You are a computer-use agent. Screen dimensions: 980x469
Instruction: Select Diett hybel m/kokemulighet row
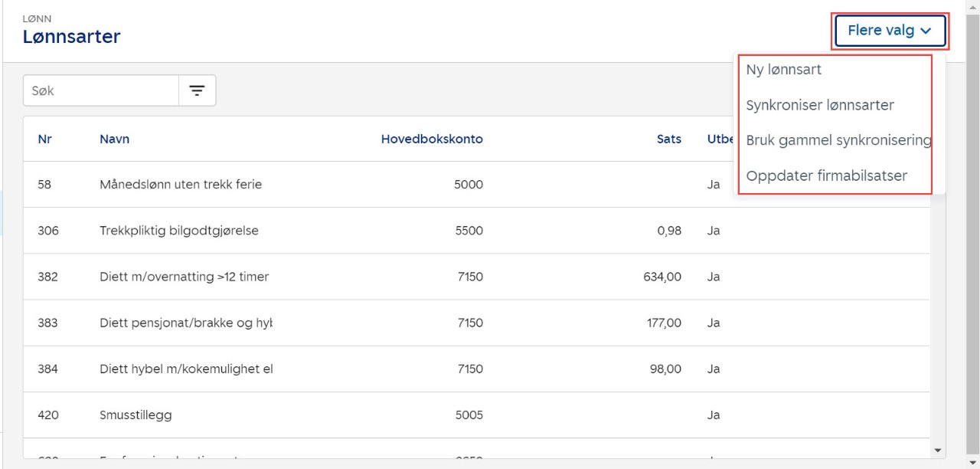(x=185, y=369)
